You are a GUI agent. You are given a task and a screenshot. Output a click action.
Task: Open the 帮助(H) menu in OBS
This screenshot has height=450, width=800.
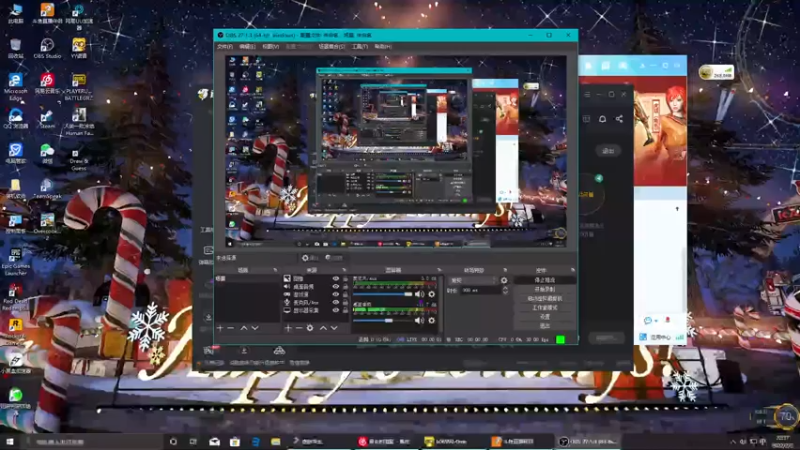[383, 46]
